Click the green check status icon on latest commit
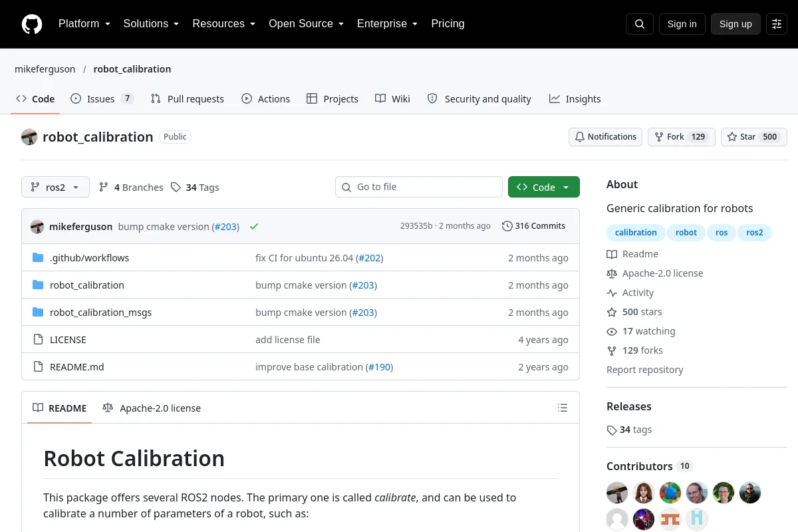 (254, 226)
